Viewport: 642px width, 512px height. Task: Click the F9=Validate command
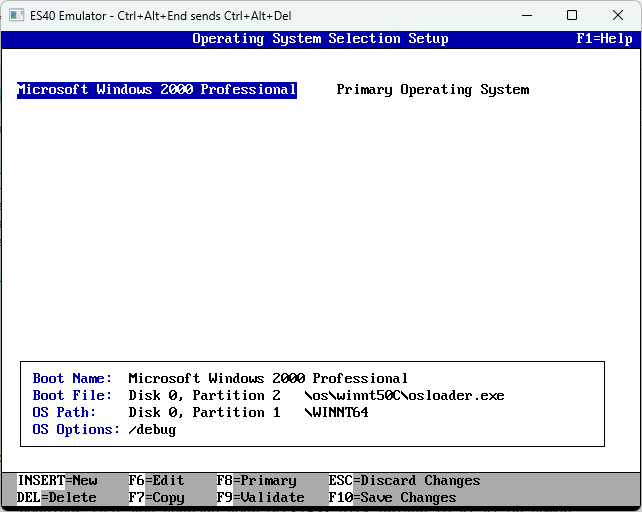point(260,497)
